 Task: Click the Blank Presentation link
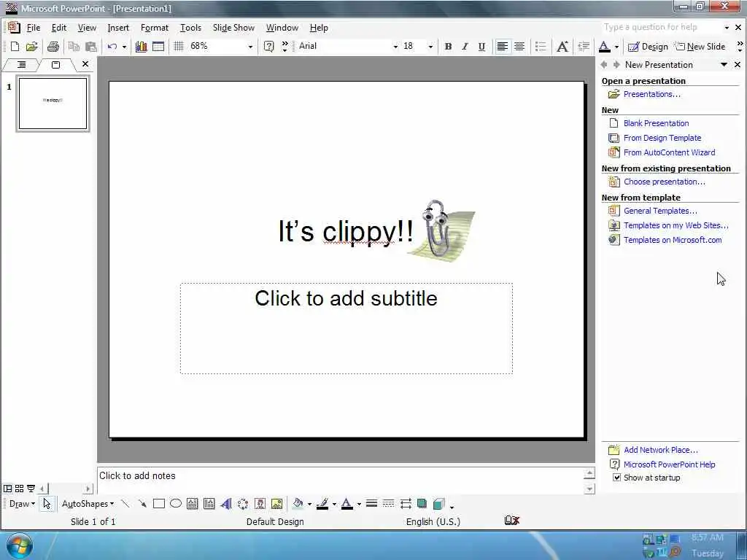pyautogui.click(x=656, y=122)
